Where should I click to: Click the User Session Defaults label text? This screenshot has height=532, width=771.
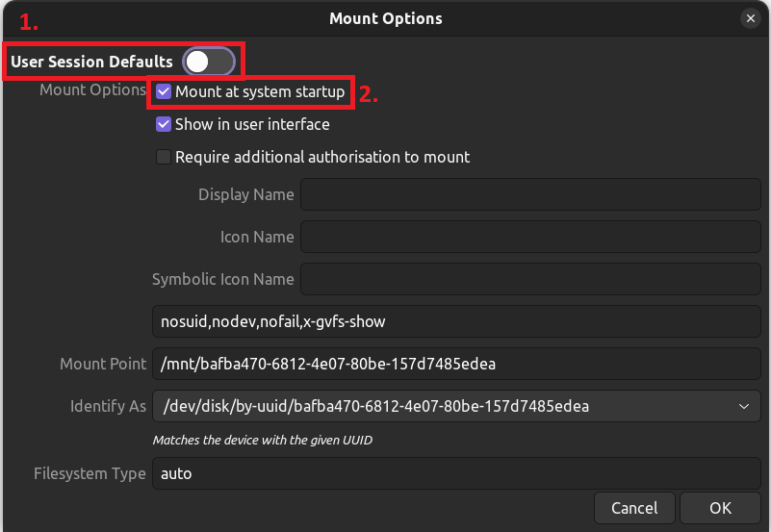coord(92,62)
